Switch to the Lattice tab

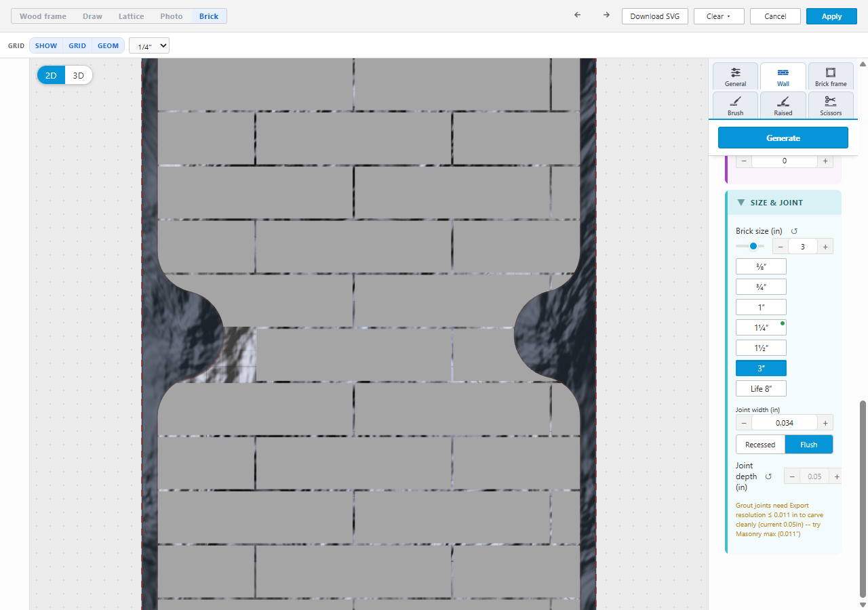pyautogui.click(x=132, y=16)
